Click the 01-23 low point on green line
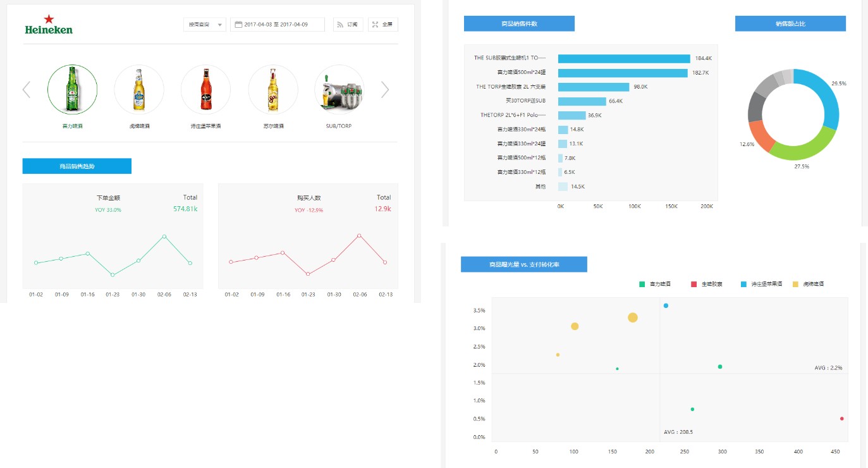Viewport: 868px width, 468px height. [x=113, y=274]
